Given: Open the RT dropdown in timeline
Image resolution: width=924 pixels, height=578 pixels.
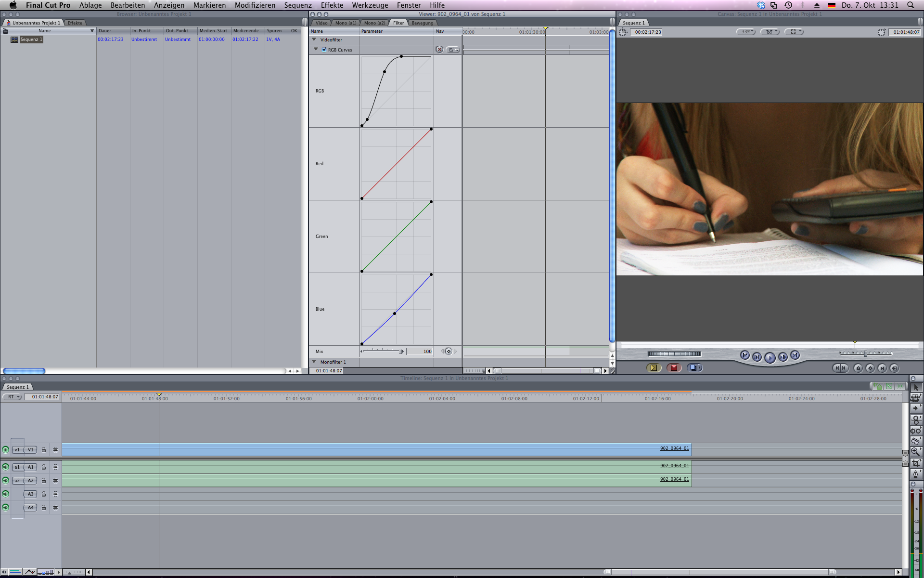Looking at the screenshot, I should pos(13,397).
